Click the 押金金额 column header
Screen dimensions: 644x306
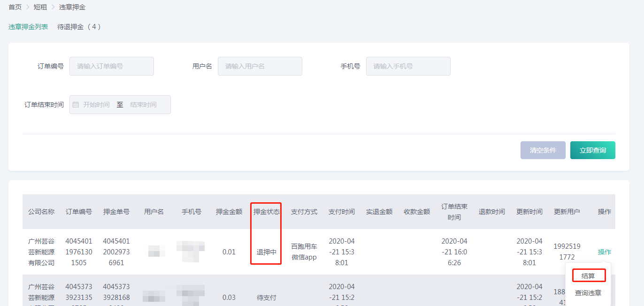(229, 212)
